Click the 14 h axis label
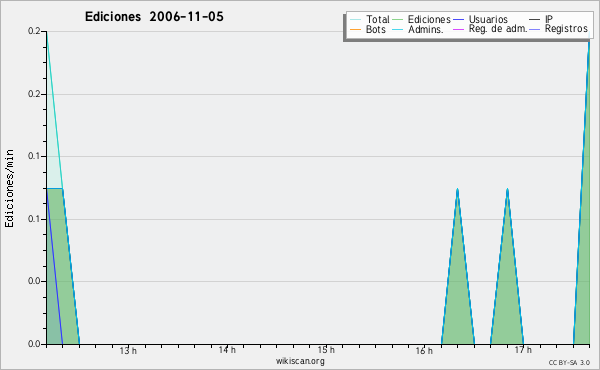 point(227,350)
